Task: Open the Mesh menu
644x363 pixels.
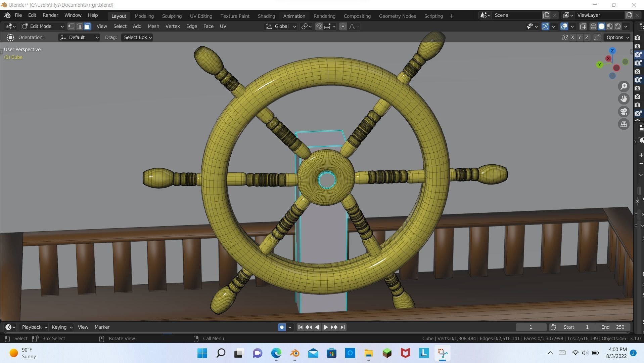Action: click(153, 26)
